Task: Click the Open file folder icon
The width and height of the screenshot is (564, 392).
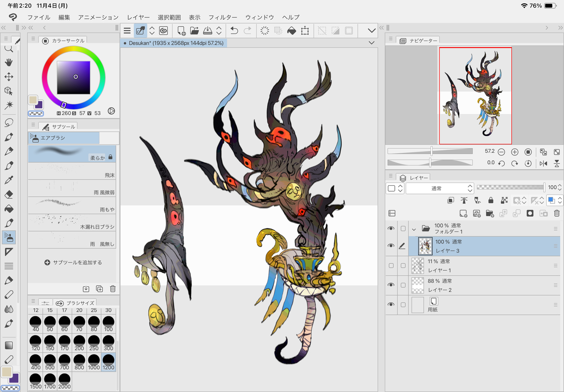Action: (x=195, y=31)
